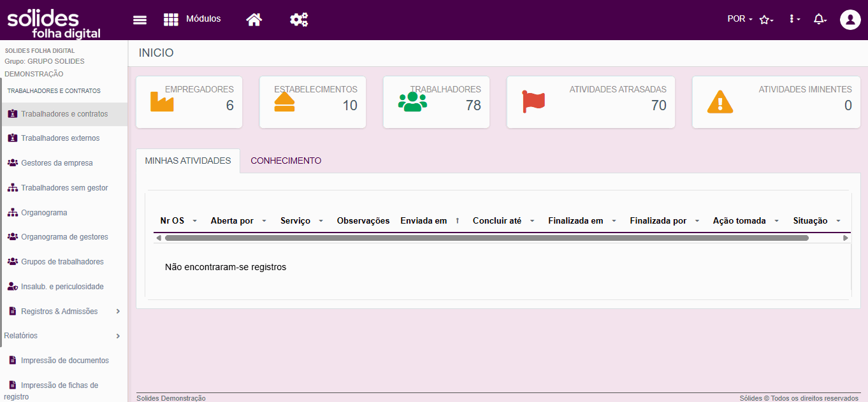Open the Serviço column dropdown arrow
The width and height of the screenshot is (868, 402).
pyautogui.click(x=321, y=221)
